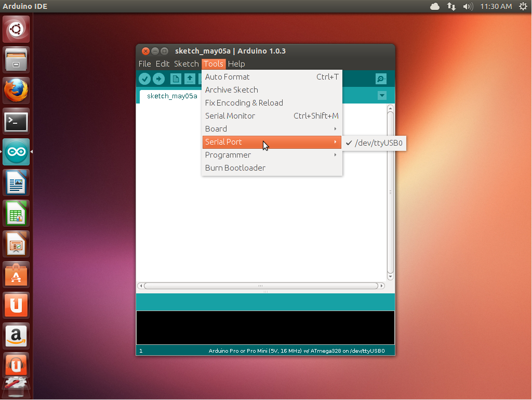
Task: Open Ubuntu Dash home launcher icon
Action: [16, 29]
